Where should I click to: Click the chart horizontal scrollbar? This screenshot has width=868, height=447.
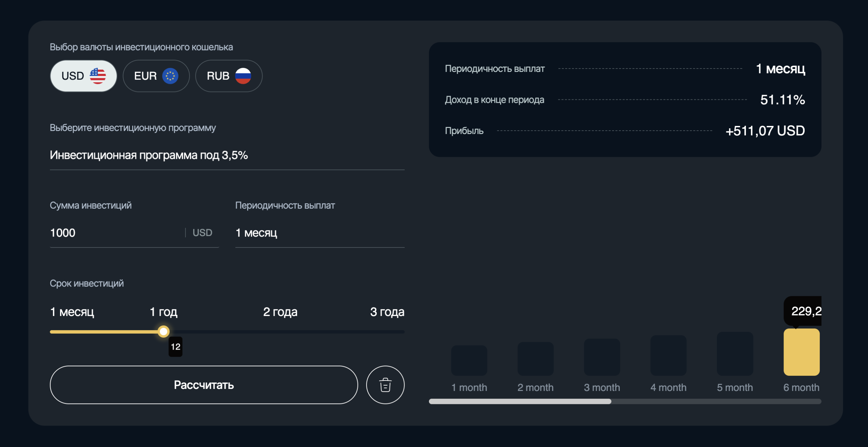point(520,401)
